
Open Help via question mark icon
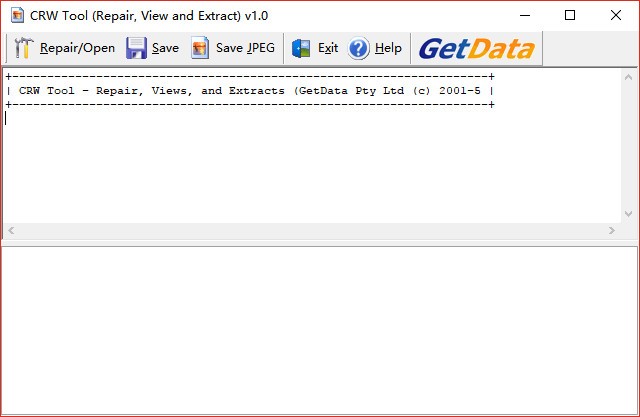coord(359,49)
